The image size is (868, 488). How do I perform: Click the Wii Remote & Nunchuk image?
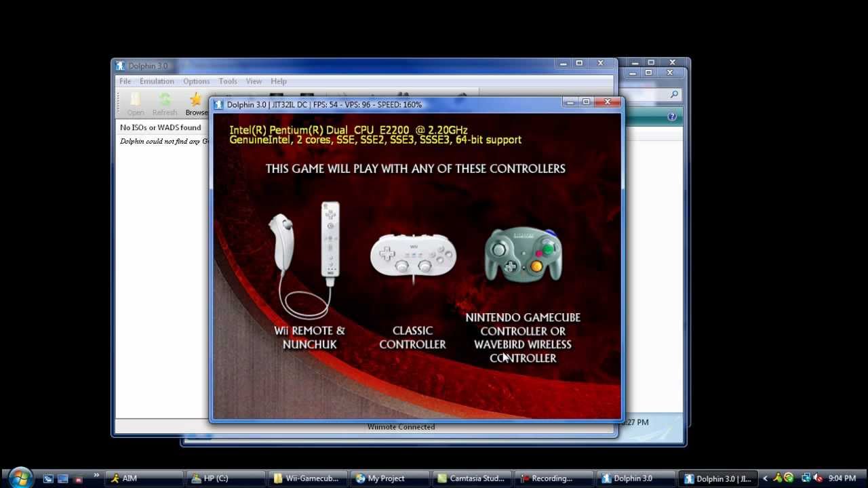click(304, 260)
